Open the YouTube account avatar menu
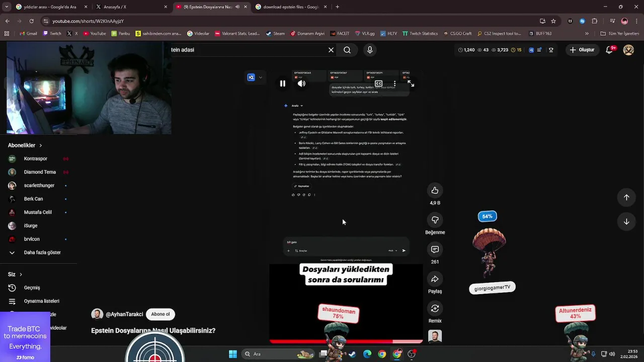 coord(628,50)
